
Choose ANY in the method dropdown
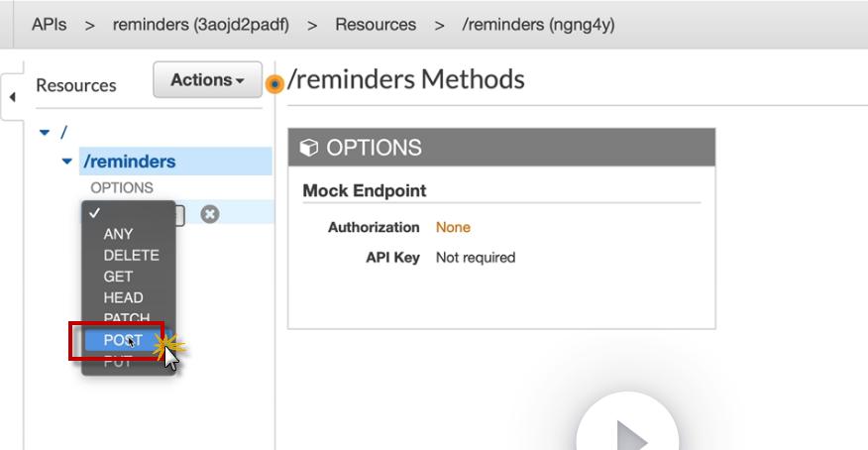pos(118,234)
